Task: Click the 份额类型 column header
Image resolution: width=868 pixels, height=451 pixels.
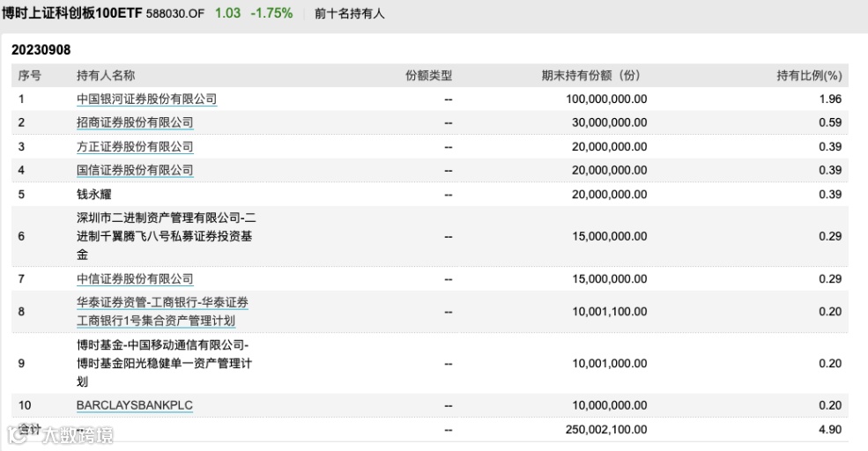Action: (429, 75)
